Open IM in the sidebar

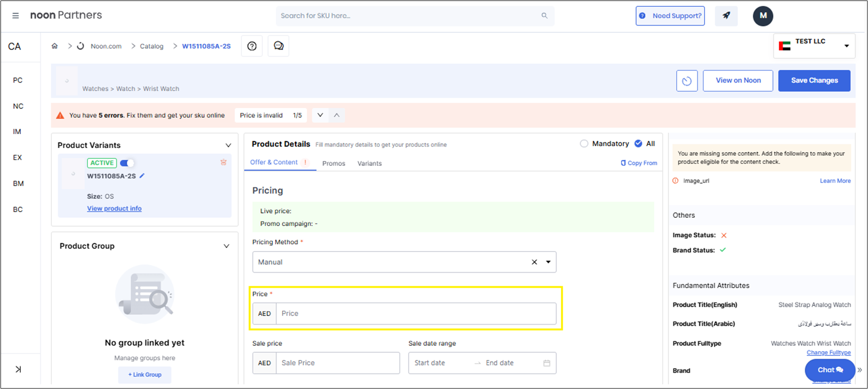(17, 132)
